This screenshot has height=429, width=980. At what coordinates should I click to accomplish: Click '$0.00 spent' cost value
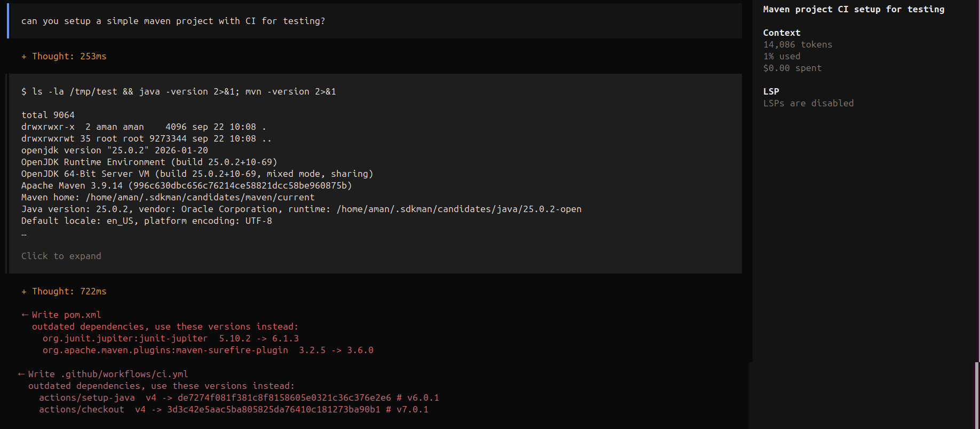coord(792,68)
